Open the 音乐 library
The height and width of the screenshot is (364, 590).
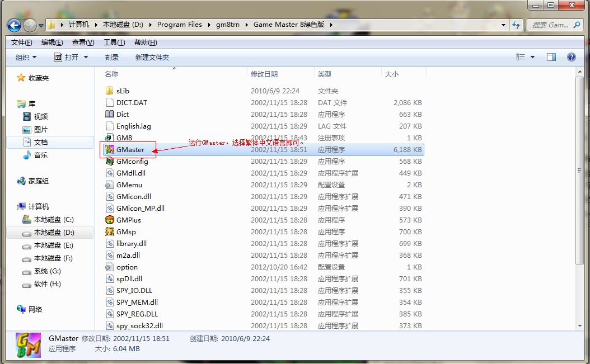coord(41,155)
